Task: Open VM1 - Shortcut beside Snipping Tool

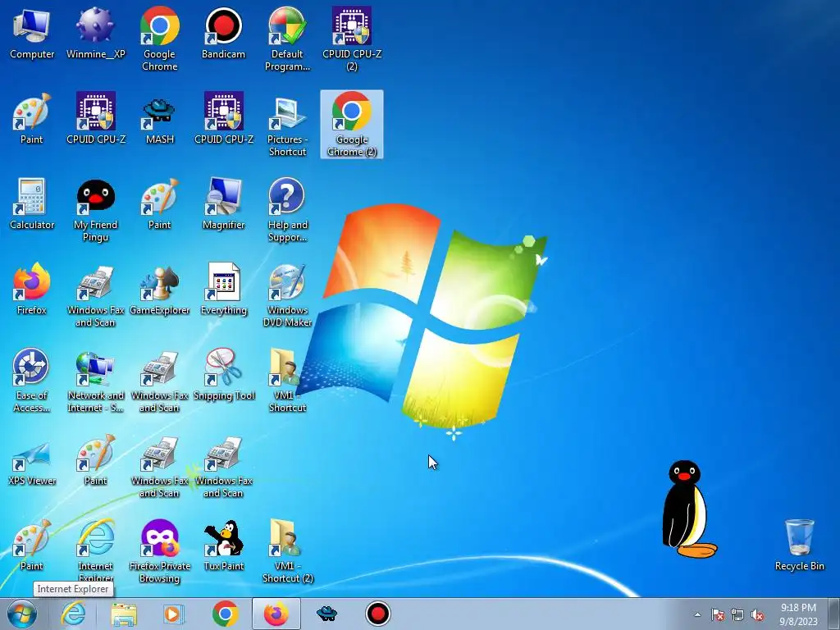Action: [287, 380]
